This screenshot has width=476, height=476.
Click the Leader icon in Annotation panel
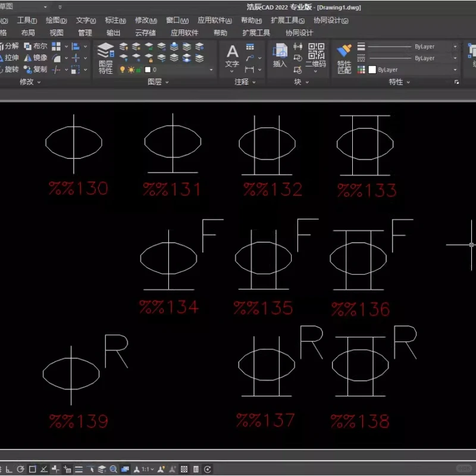coord(250,58)
